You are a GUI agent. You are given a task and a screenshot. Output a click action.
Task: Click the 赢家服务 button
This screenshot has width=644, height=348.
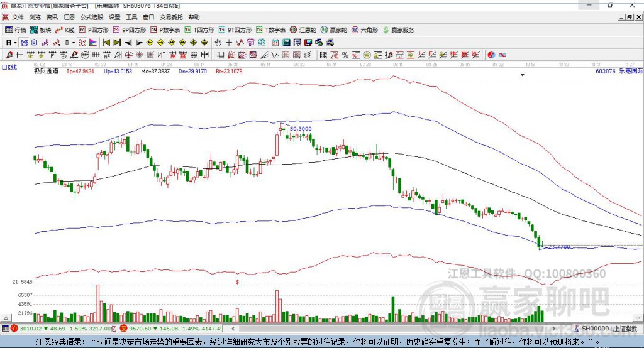coord(398,30)
